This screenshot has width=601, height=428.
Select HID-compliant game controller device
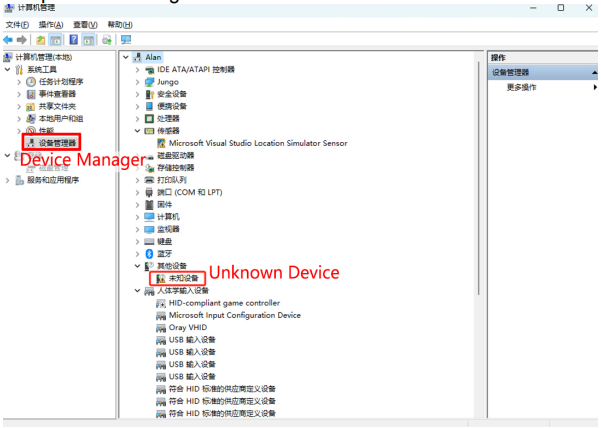pyautogui.click(x=224, y=303)
